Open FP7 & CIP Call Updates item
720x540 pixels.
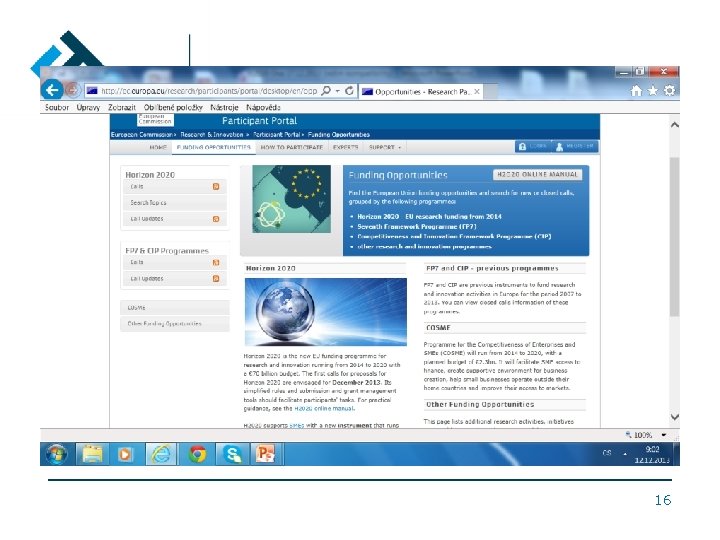[174, 278]
